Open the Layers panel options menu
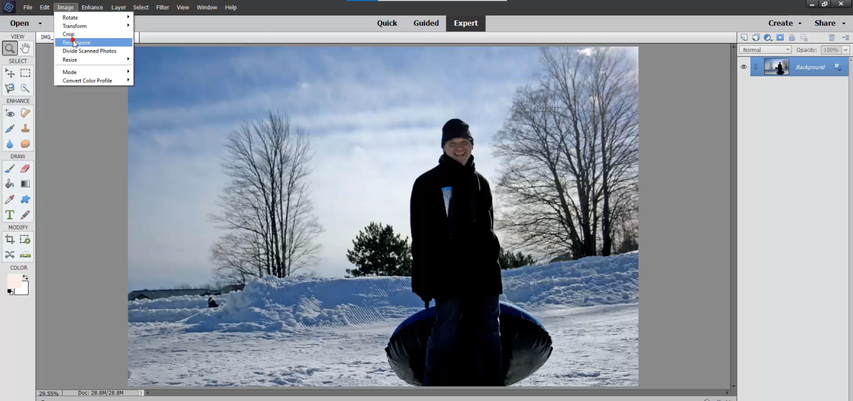Screen dimensions: 853x401 click(845, 38)
